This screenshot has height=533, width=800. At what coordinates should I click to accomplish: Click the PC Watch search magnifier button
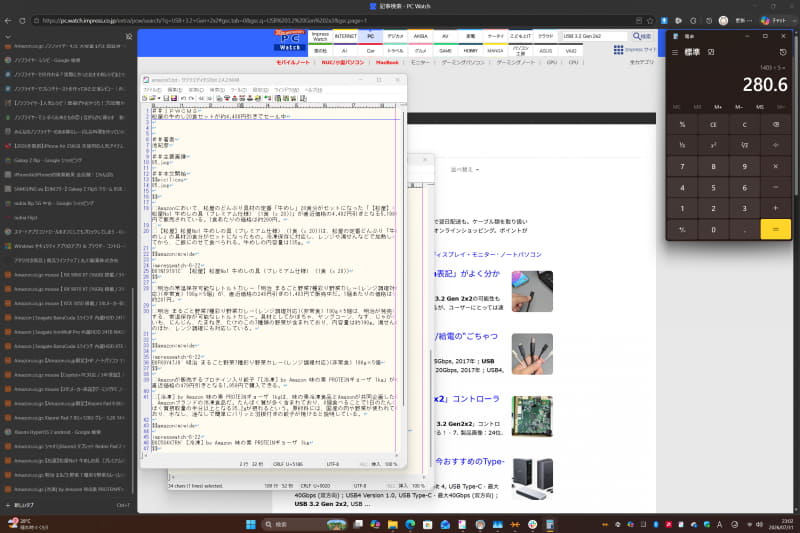click(x=642, y=36)
